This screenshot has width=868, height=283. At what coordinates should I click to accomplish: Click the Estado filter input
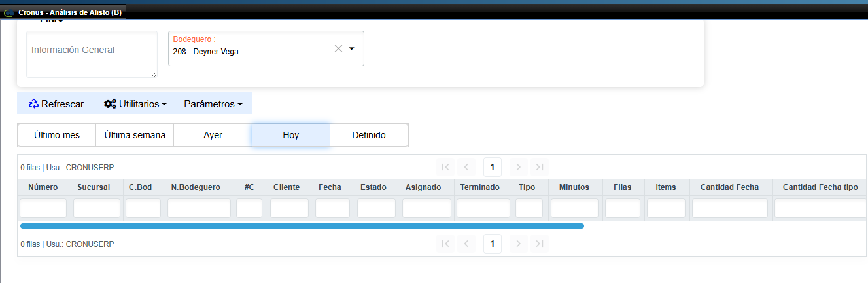click(x=376, y=208)
